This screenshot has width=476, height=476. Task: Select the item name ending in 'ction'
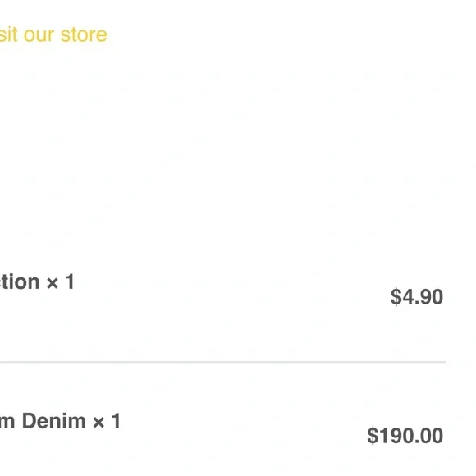coord(20,281)
